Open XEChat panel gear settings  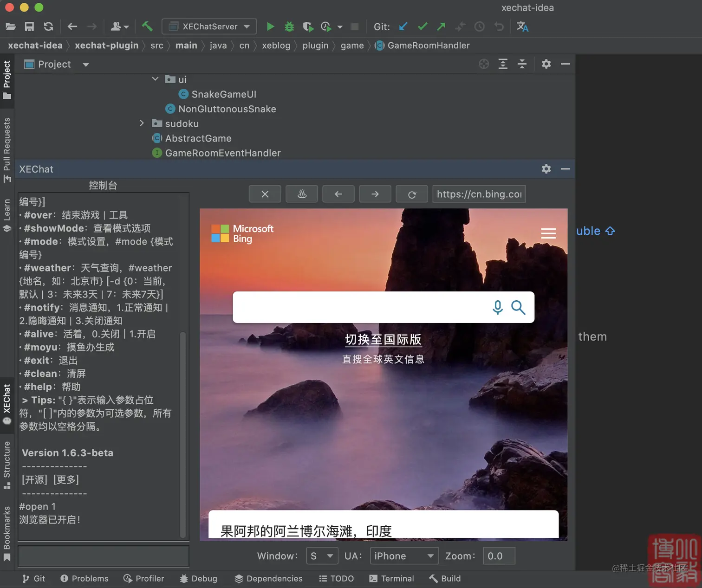pyautogui.click(x=546, y=169)
